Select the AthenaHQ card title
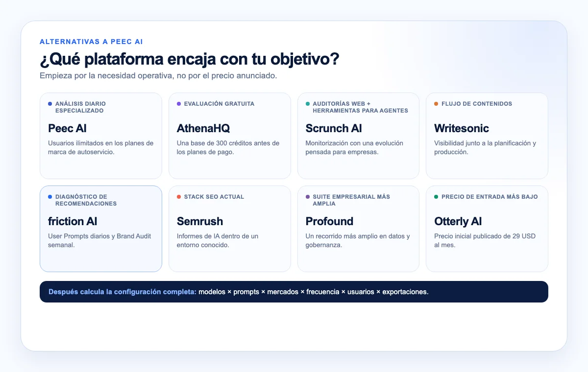This screenshot has height=372, width=588. (x=203, y=128)
